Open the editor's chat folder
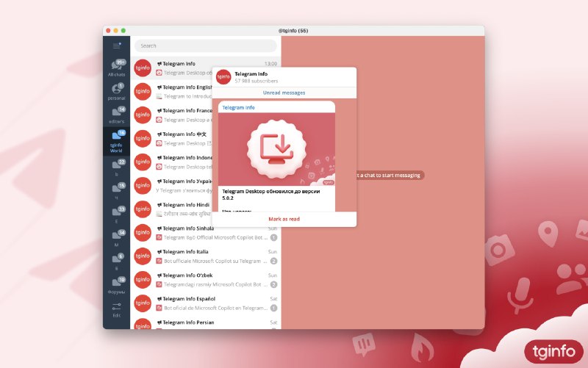The height and width of the screenshot is (368, 588). click(117, 115)
